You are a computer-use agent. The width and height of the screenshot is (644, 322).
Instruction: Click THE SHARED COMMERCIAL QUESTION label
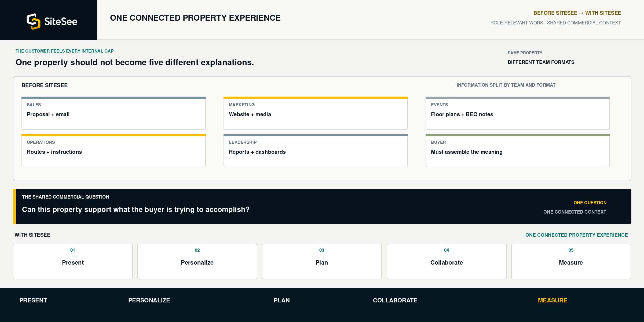click(x=66, y=197)
